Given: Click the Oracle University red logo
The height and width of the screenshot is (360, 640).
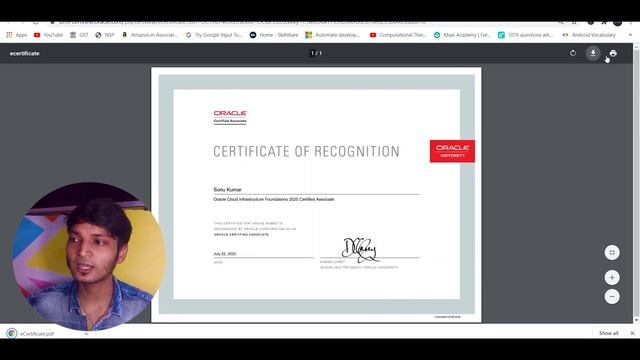Looking at the screenshot, I should tap(452, 151).
